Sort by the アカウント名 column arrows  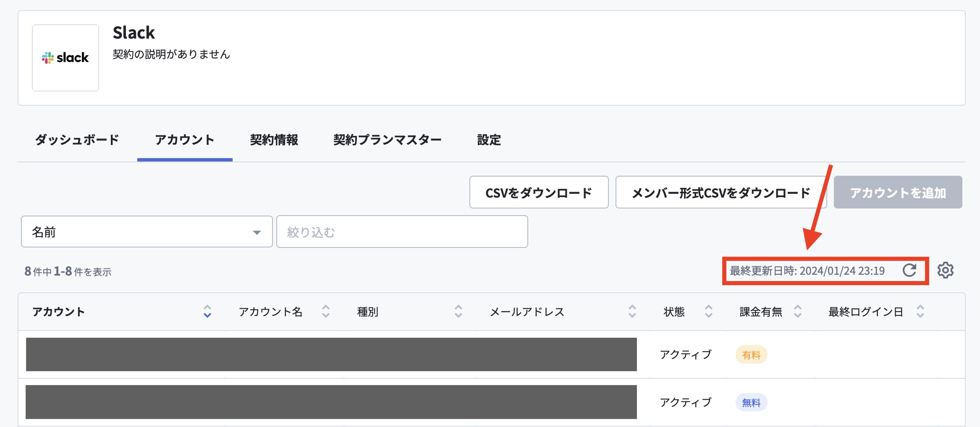[x=326, y=312]
